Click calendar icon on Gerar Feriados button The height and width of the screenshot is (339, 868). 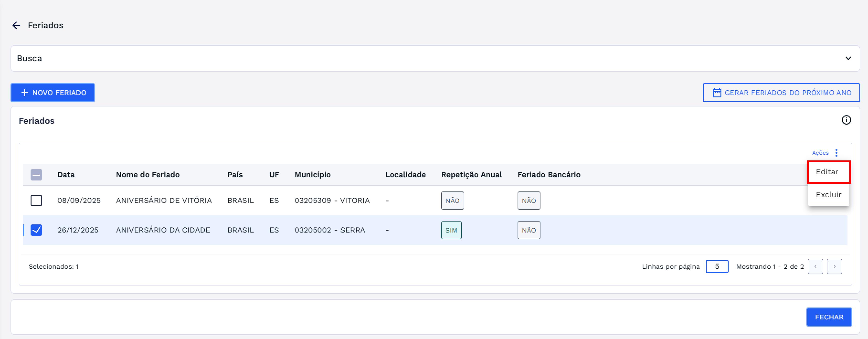pyautogui.click(x=717, y=93)
